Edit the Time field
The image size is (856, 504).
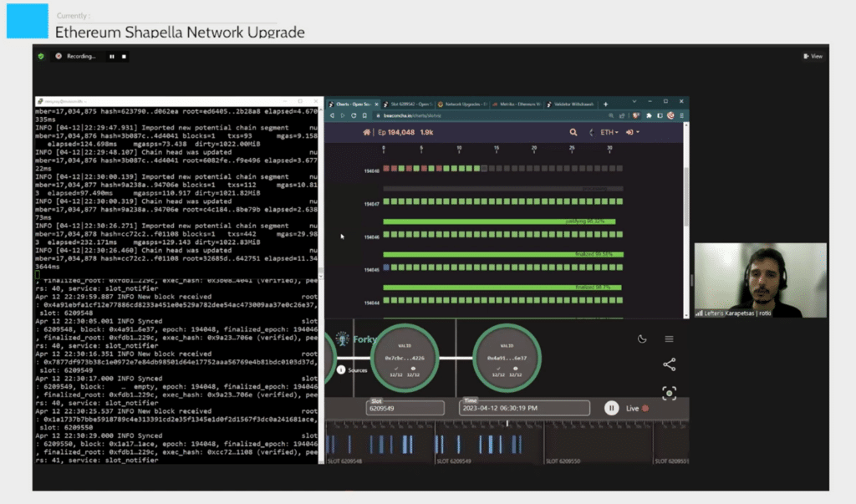[524, 408]
